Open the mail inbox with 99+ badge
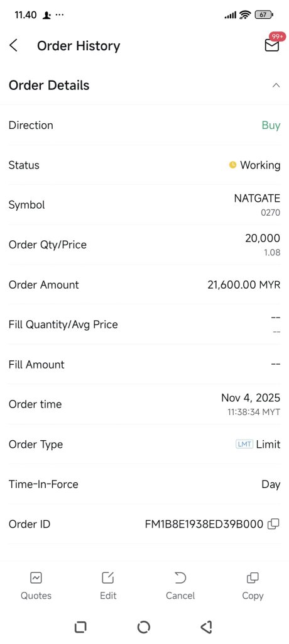 point(273,43)
